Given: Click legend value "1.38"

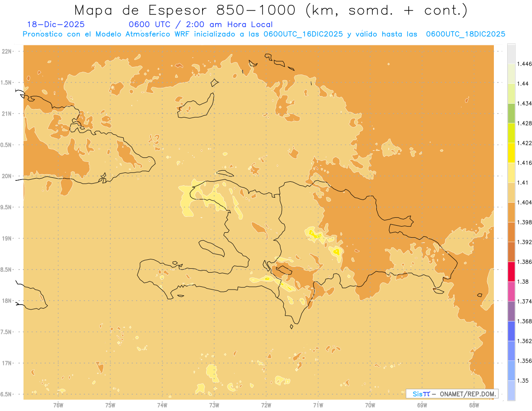Looking at the screenshot, I should [522, 282].
